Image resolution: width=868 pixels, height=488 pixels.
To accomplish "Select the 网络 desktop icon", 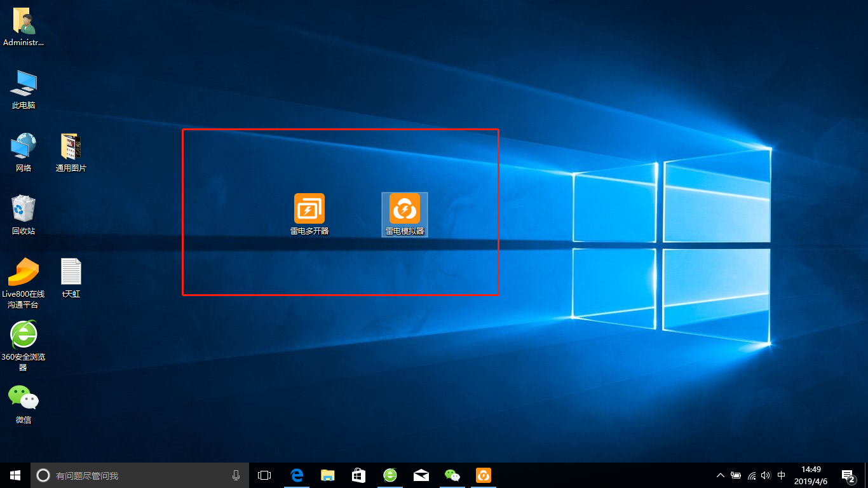I will (24, 152).
